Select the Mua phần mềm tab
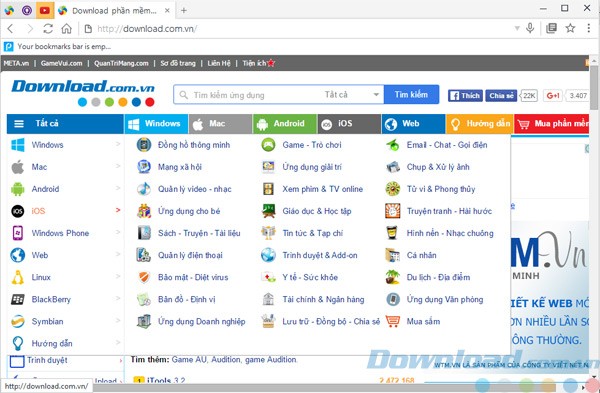Screen dimensions: 600x393 [552, 124]
